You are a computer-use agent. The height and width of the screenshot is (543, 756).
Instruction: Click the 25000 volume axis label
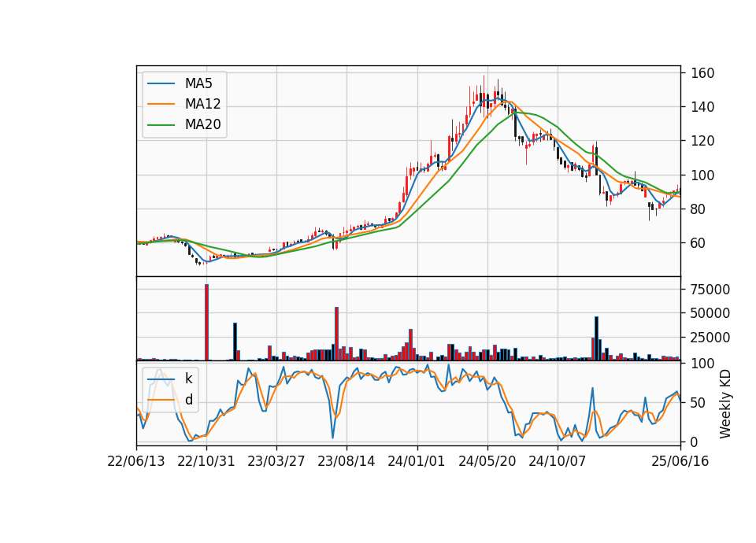710,338
